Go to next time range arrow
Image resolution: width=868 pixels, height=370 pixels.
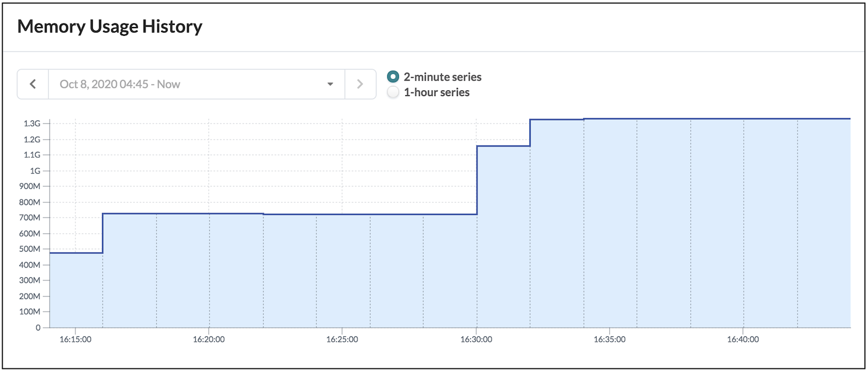[360, 84]
